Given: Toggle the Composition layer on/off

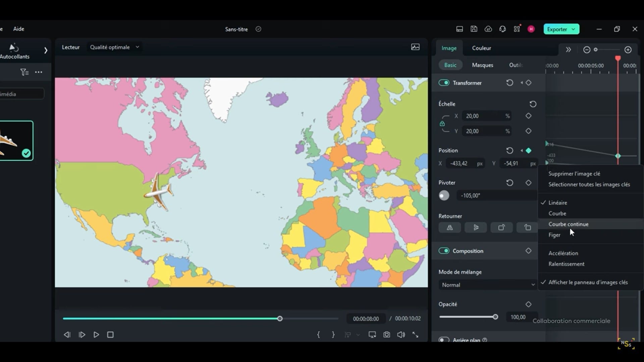Looking at the screenshot, I should point(444,251).
